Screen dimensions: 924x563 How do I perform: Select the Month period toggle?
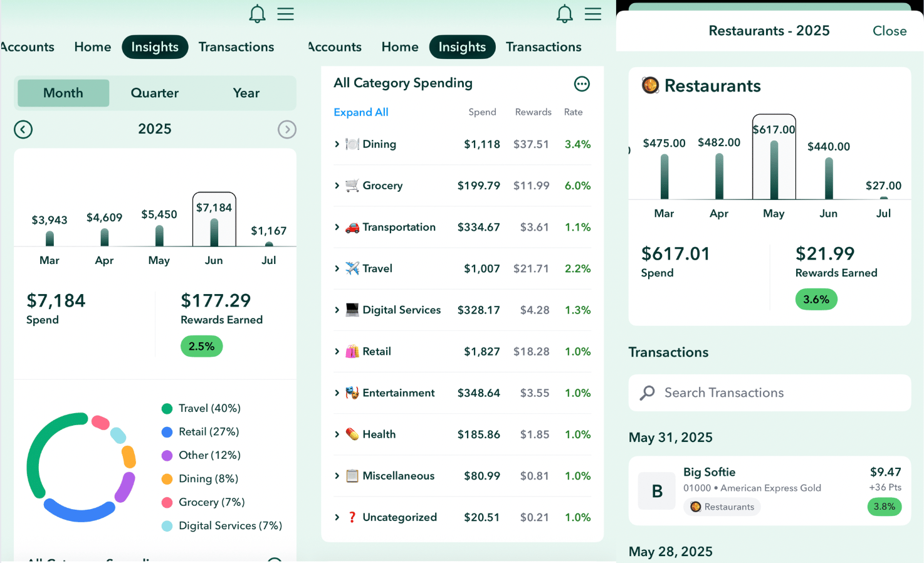(x=63, y=93)
